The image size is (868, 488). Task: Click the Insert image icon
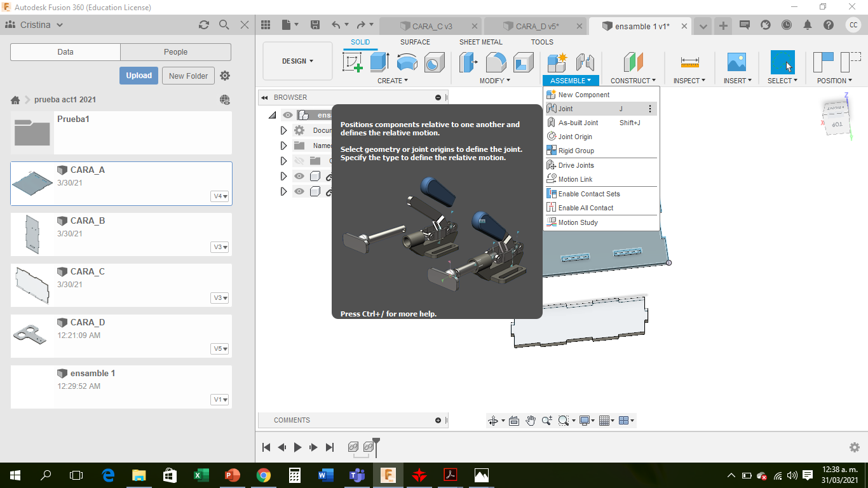(x=736, y=62)
